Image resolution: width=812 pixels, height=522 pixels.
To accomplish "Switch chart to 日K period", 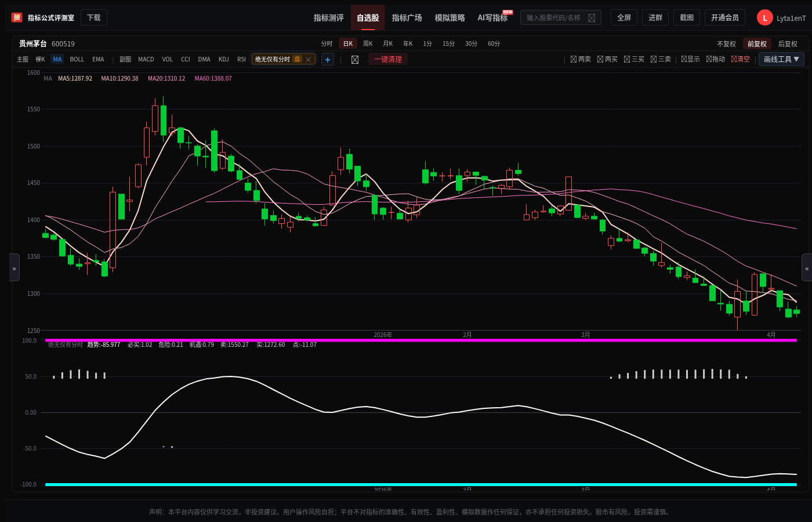I will pos(348,43).
